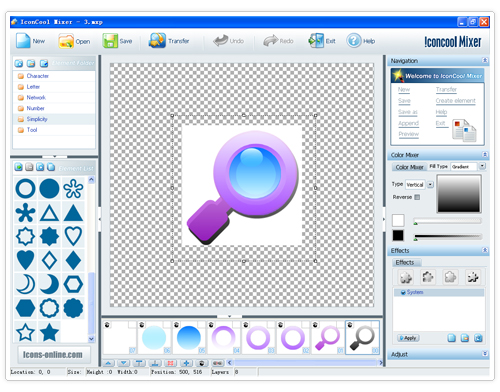500x392 pixels.
Task: Click the Exit toolbar icon
Action: coord(316,41)
